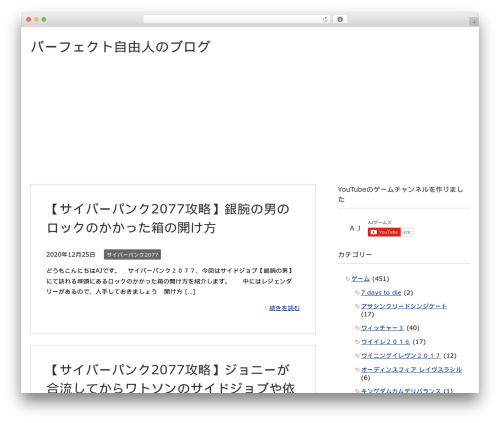Open the 7 days to die category
This screenshot has height=423, width=500.
[x=381, y=293]
